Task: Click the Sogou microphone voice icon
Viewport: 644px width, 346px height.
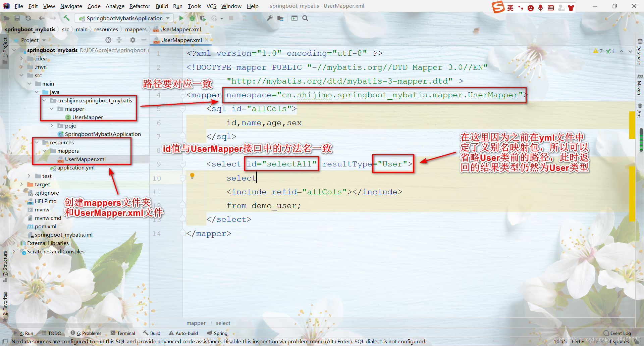Action: tap(540, 8)
